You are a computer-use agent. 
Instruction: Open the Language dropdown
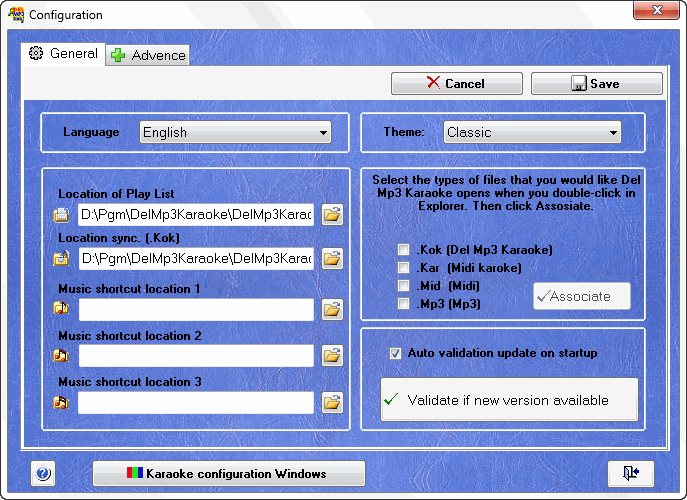(235, 132)
